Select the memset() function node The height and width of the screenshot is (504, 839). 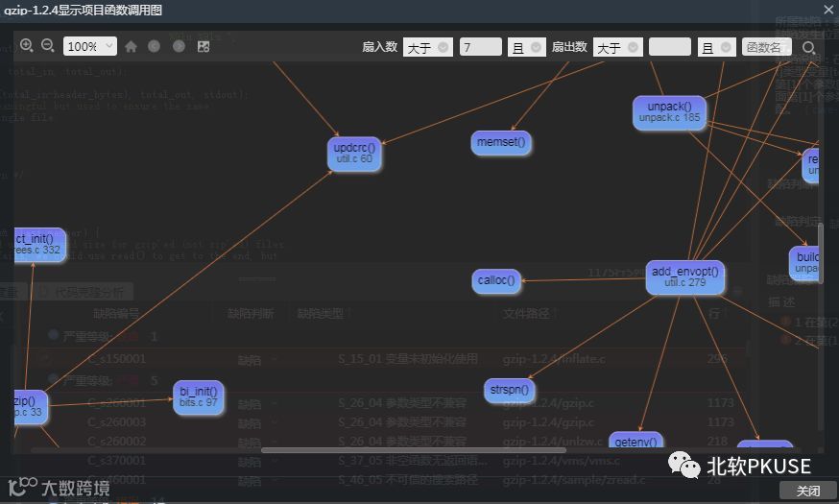point(501,143)
